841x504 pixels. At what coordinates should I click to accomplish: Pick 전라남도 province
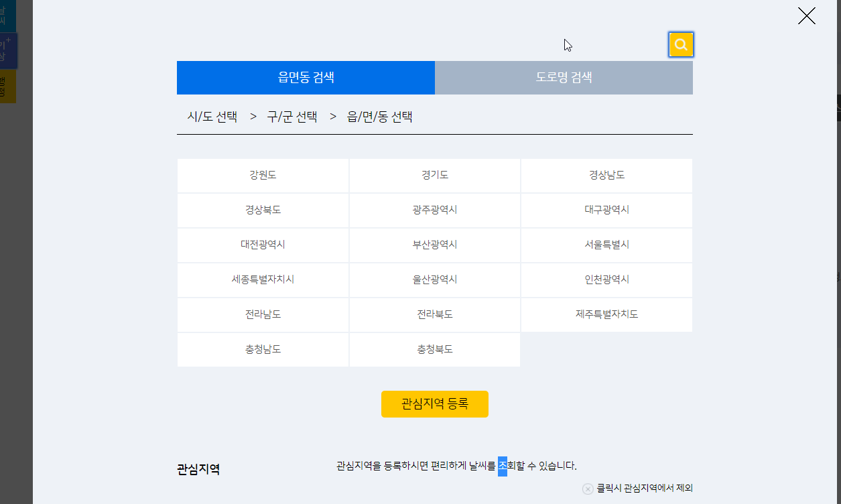(263, 315)
